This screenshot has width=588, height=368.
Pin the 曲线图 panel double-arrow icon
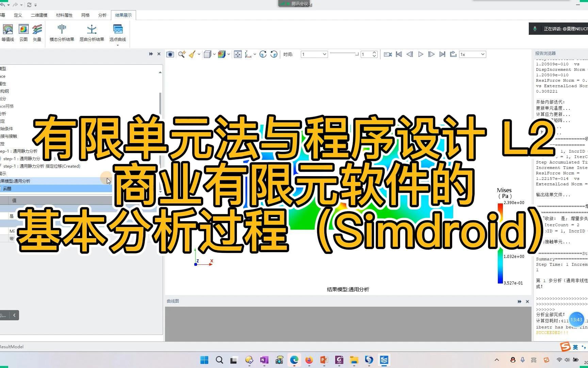coord(520,302)
